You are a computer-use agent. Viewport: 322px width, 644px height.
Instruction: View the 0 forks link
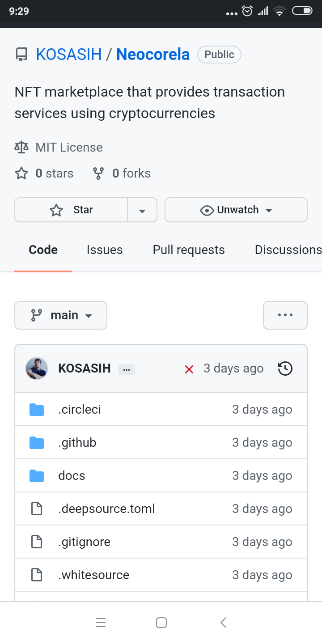pos(131,173)
